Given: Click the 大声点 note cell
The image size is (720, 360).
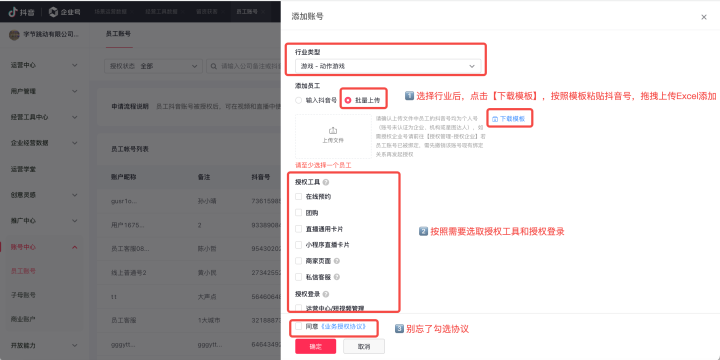Looking at the screenshot, I should click(207, 297).
